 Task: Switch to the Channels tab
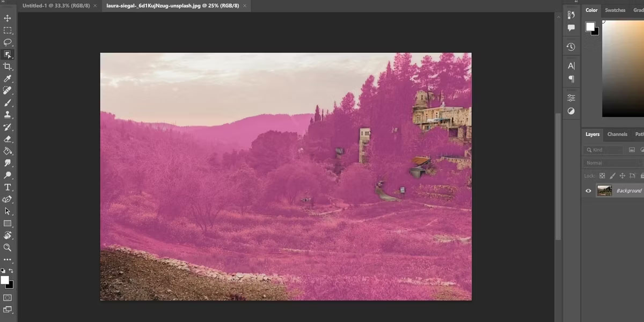pos(617,134)
